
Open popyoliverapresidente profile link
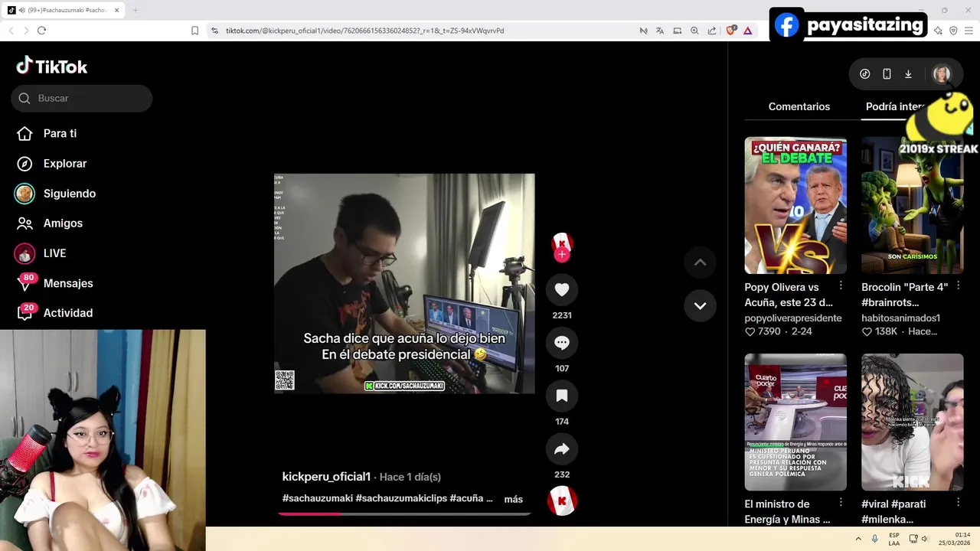[793, 318]
